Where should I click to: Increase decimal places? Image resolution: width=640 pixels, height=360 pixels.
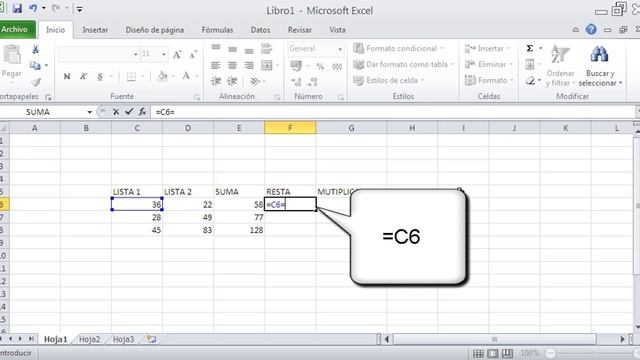(296, 82)
